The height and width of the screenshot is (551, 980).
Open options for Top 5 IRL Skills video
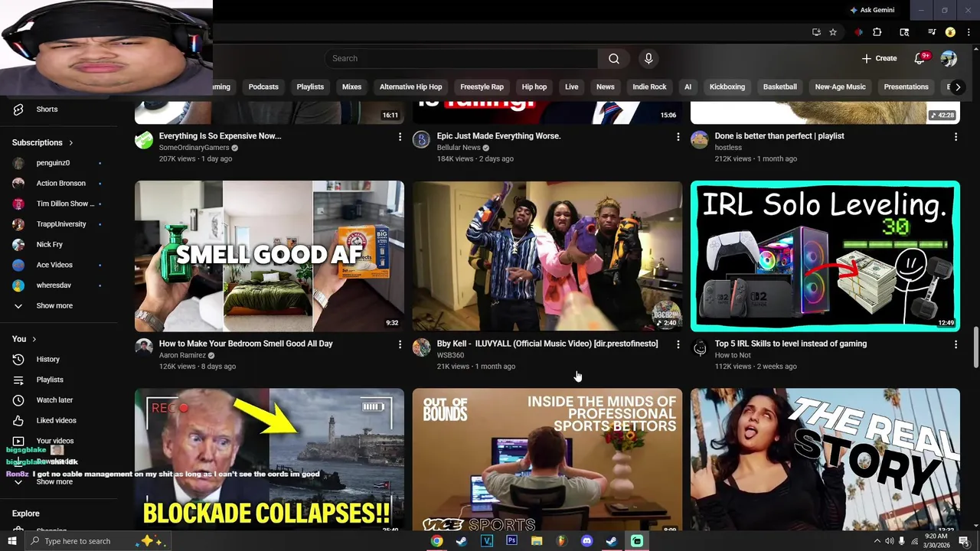click(x=955, y=344)
